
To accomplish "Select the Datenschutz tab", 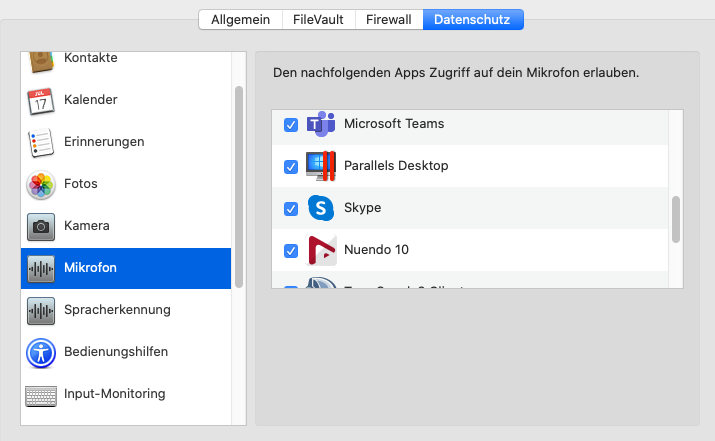I will [x=472, y=20].
